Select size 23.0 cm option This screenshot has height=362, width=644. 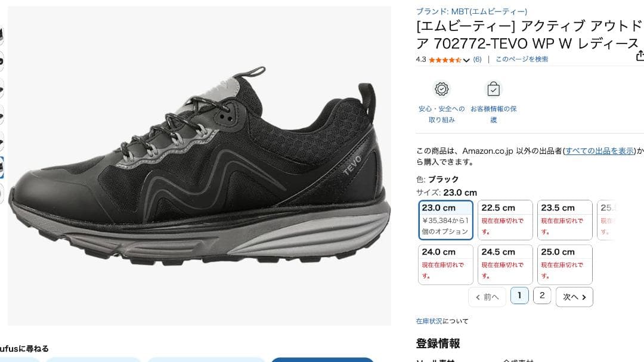445,220
